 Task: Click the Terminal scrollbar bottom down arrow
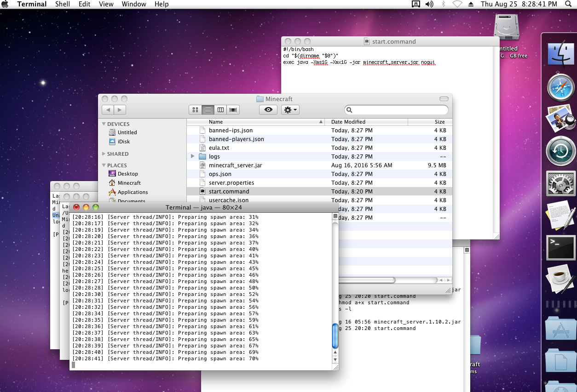point(335,359)
